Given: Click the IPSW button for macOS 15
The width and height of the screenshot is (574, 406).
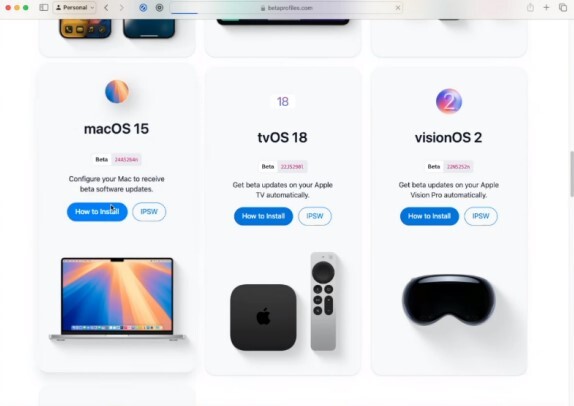Looking at the screenshot, I should click(149, 212).
